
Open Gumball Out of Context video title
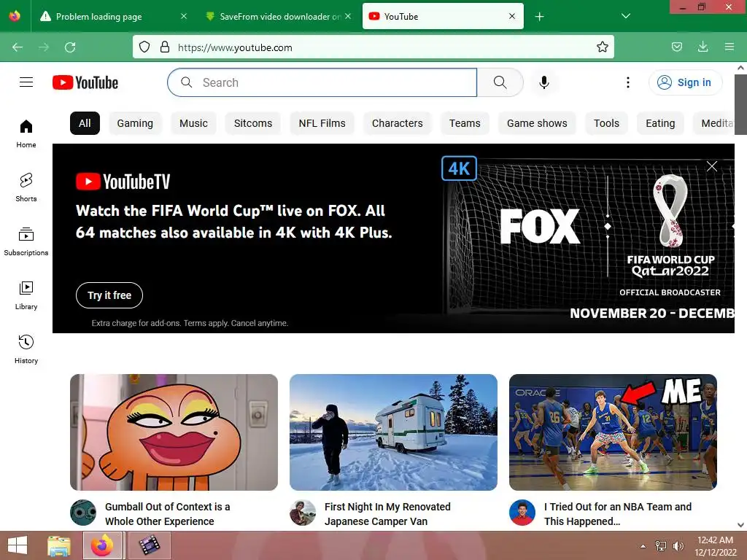point(168,514)
